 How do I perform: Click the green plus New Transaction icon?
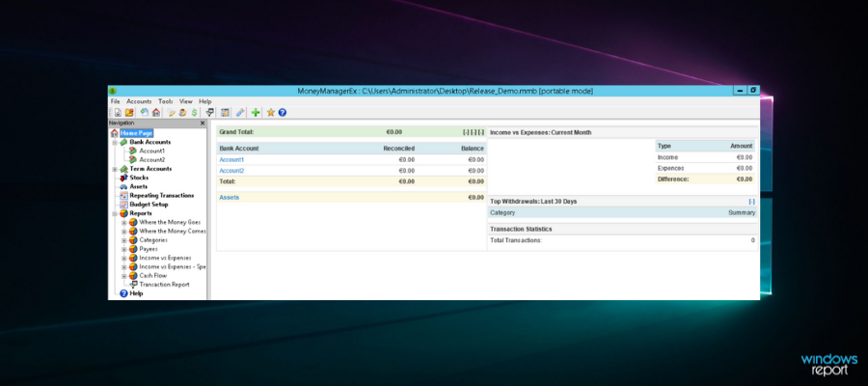coord(256,112)
